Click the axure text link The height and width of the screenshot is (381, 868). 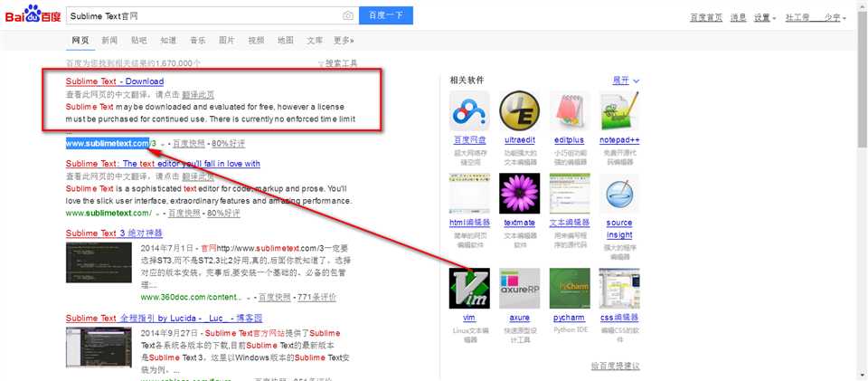(x=519, y=318)
